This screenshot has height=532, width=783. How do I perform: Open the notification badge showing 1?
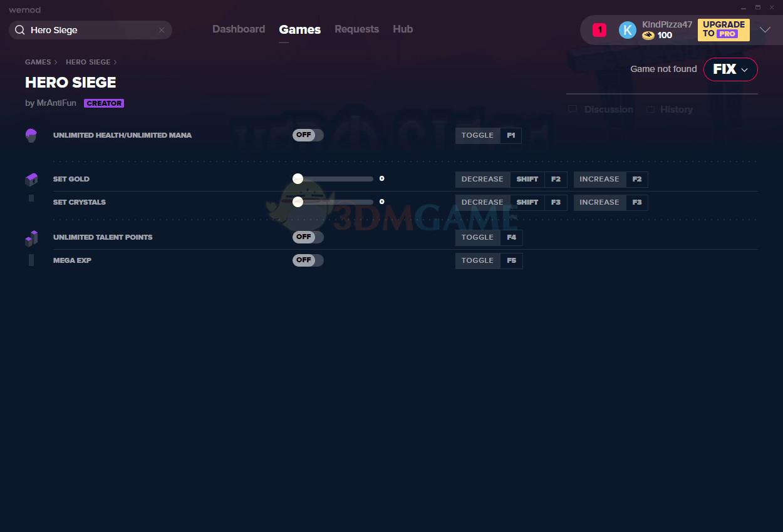(x=599, y=30)
